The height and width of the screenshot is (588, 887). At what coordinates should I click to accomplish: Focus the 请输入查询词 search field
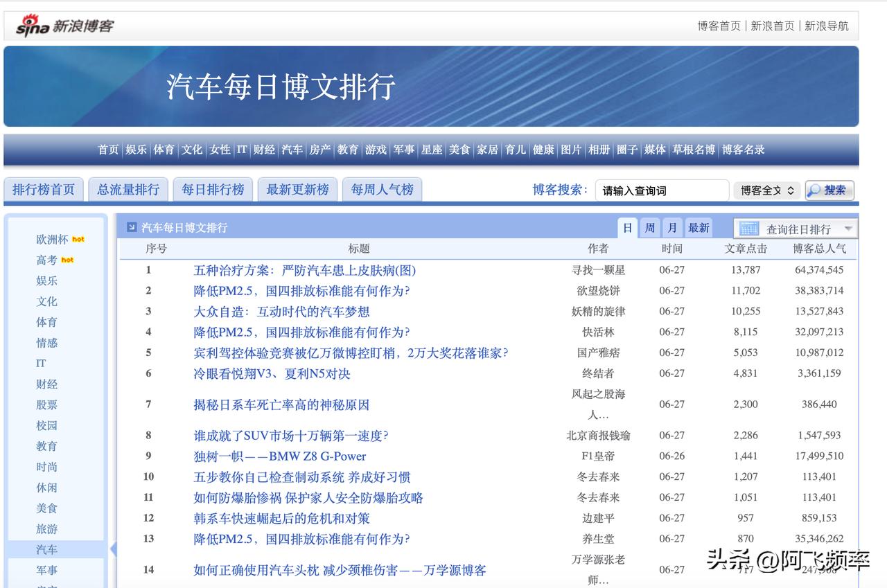662,190
